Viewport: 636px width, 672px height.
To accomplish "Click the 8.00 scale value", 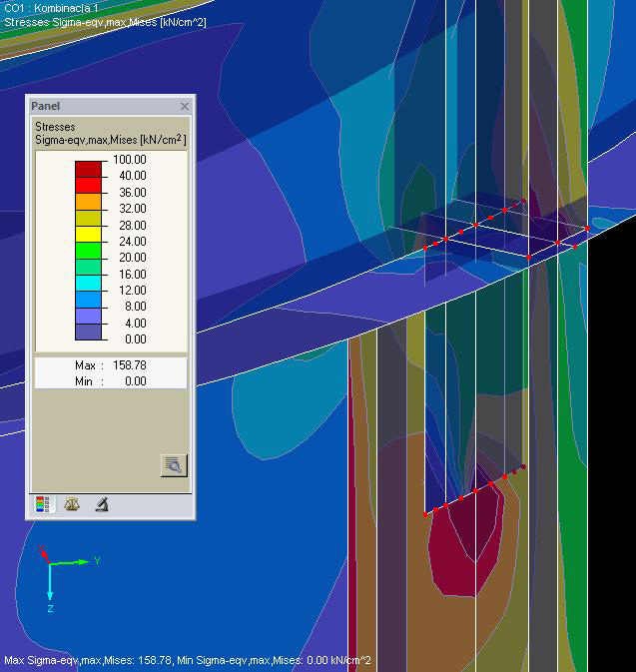I will 136,307.
